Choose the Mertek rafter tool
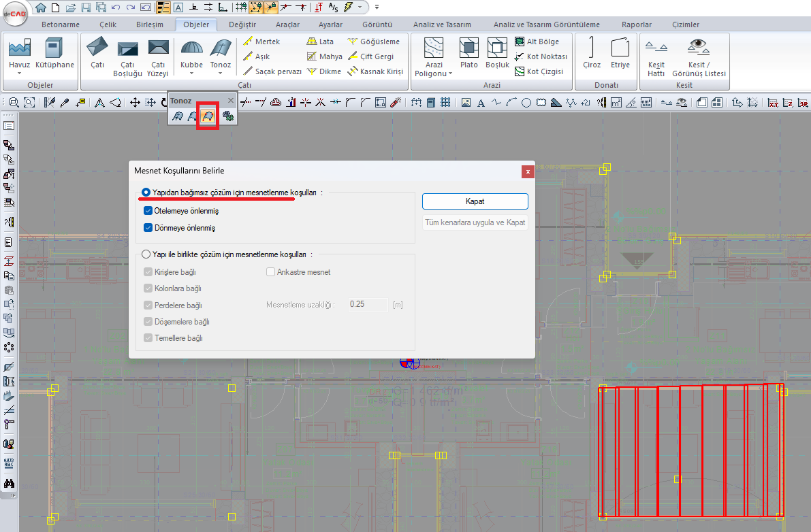Screen dimensions: 811x532 [x=261, y=41]
